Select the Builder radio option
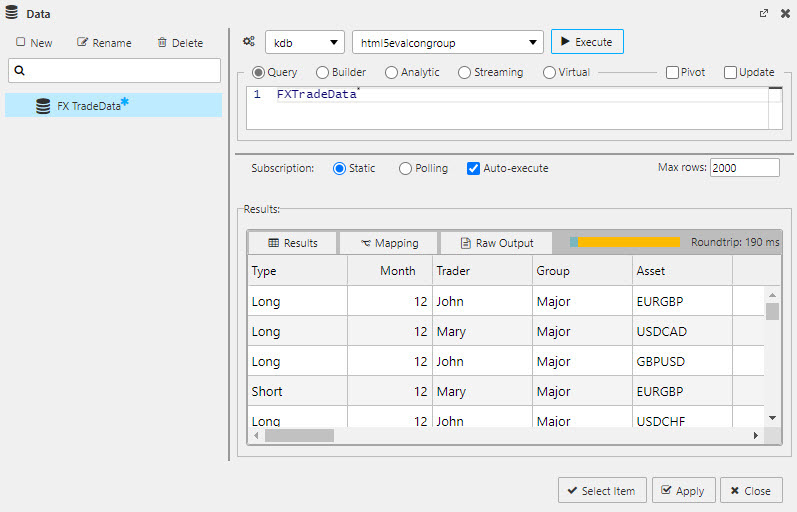The width and height of the screenshot is (797, 512). tap(322, 72)
